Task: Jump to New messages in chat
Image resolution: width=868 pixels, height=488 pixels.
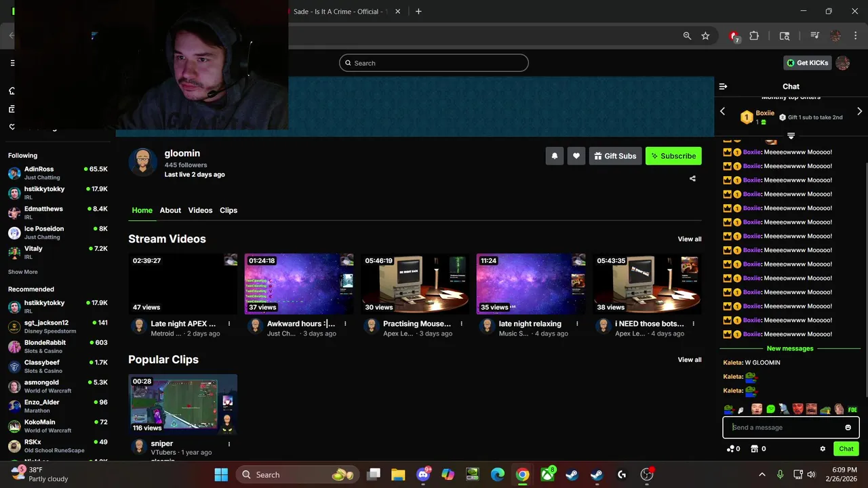Action: 789,348
